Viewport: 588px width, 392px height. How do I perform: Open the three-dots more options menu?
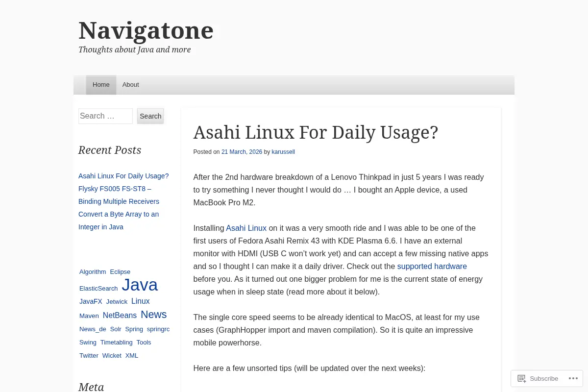coord(573,378)
